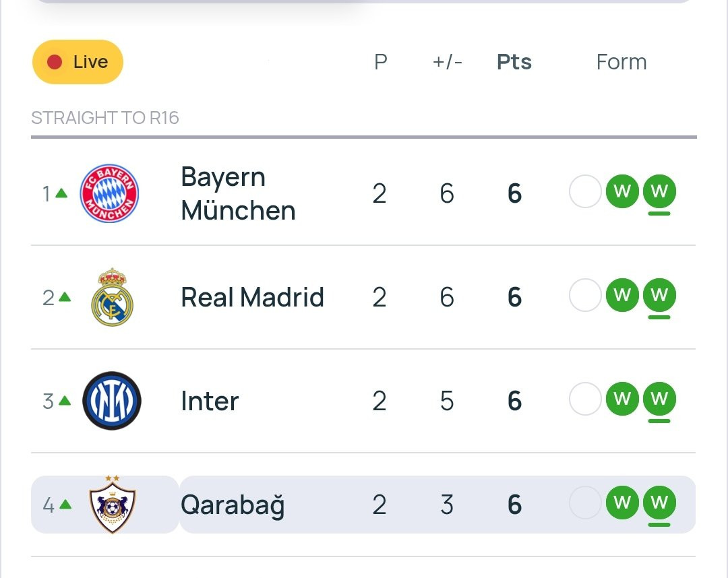
Task: Sort table by P column header
Action: (x=381, y=62)
